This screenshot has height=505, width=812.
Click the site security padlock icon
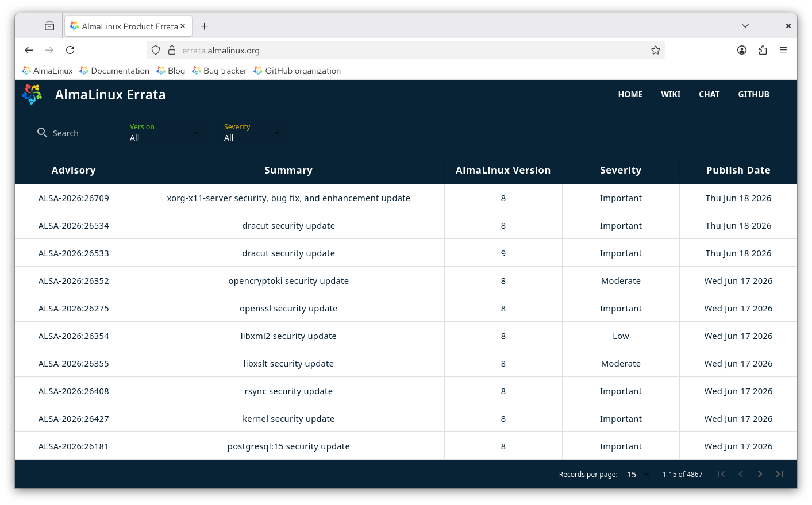click(172, 50)
